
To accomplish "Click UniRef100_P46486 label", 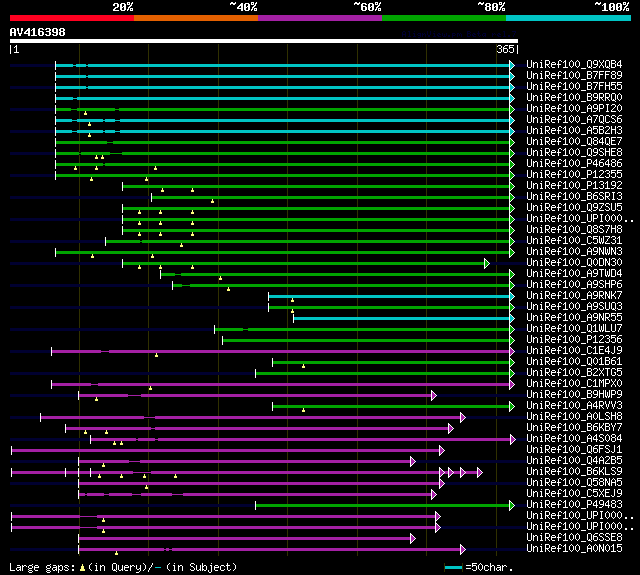I will (574, 164).
